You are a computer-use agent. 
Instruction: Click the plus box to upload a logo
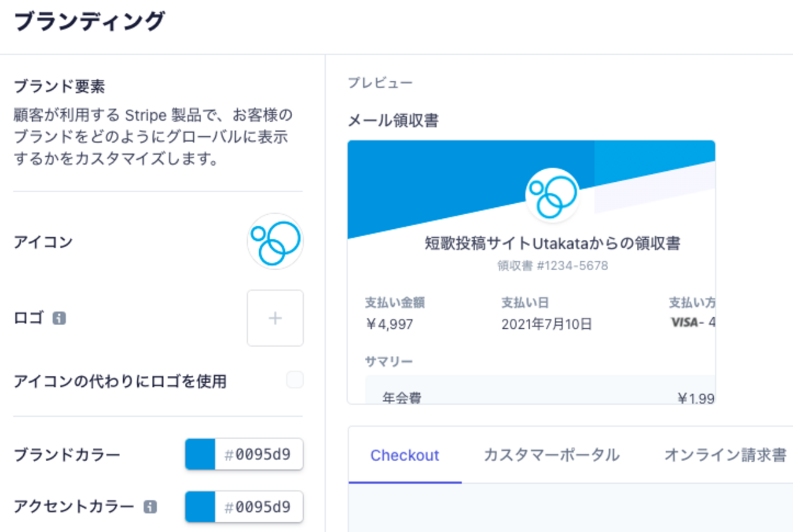point(275,318)
